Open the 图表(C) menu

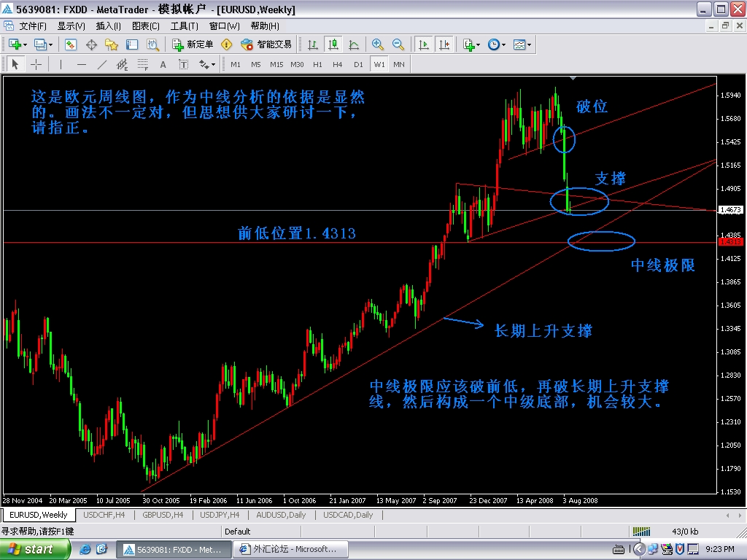tap(146, 26)
